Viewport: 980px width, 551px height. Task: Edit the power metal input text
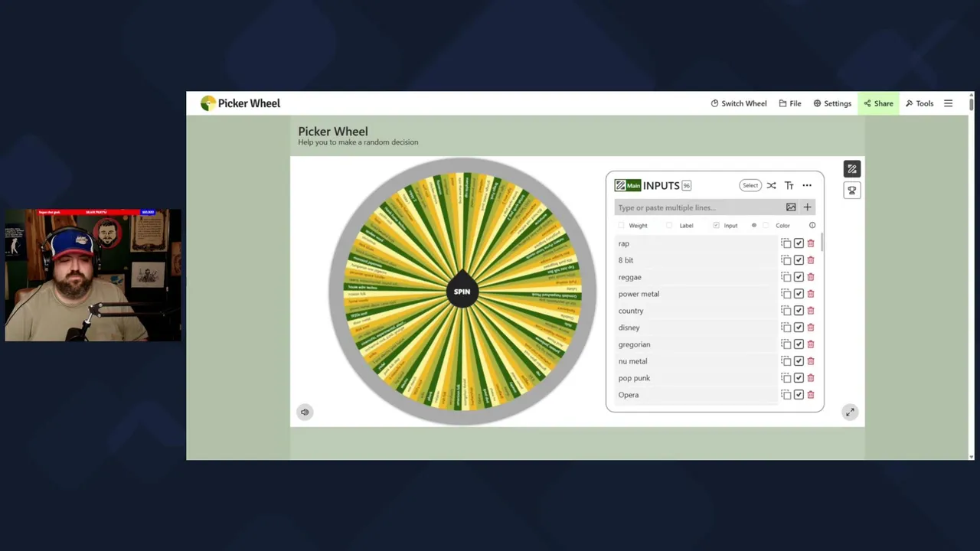pos(696,294)
